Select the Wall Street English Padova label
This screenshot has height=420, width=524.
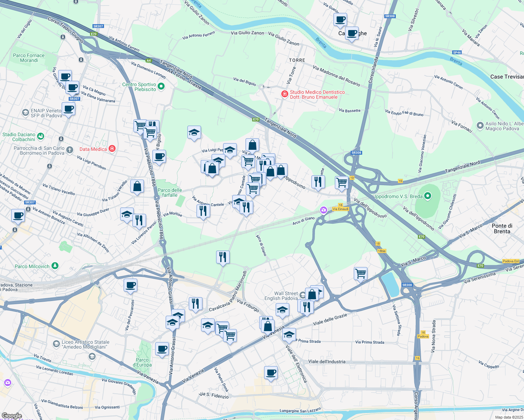[281, 296]
